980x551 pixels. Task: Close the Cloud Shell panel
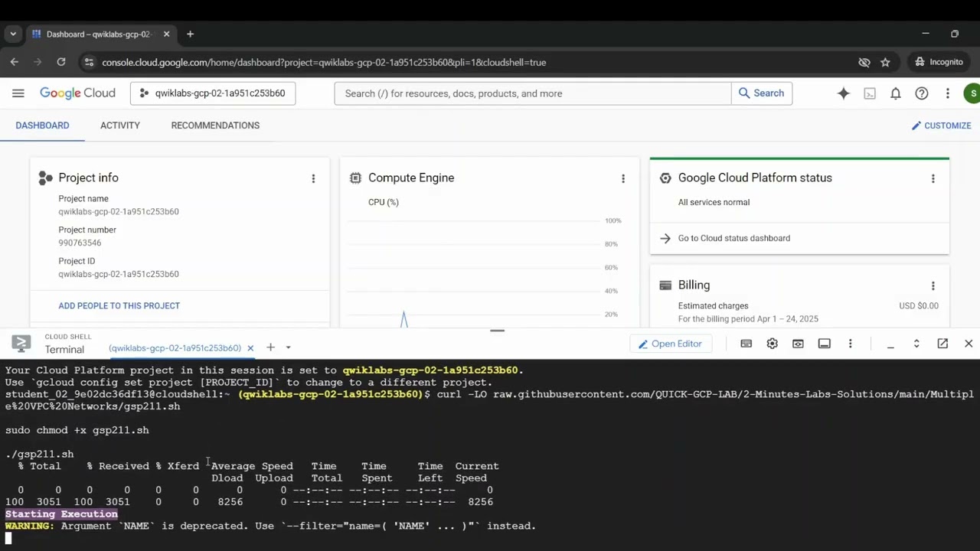coord(969,344)
